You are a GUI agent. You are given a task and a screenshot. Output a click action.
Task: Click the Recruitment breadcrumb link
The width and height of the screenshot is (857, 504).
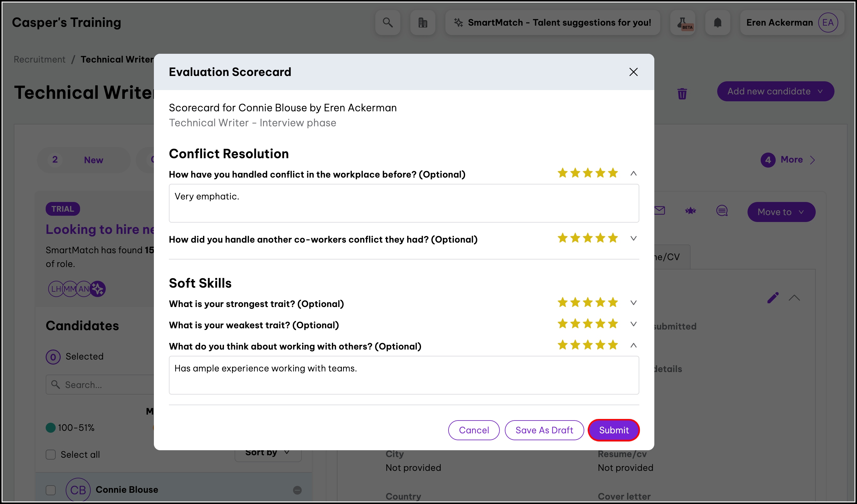point(39,59)
